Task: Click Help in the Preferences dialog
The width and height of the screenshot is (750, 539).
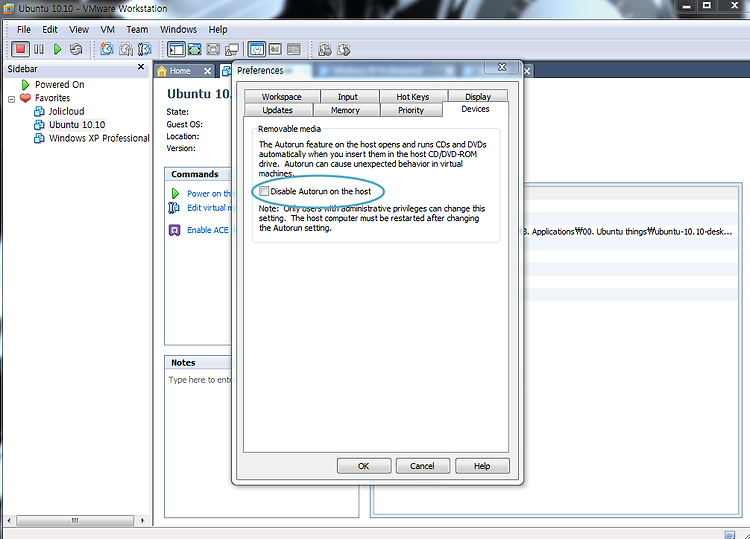Action: [482, 466]
